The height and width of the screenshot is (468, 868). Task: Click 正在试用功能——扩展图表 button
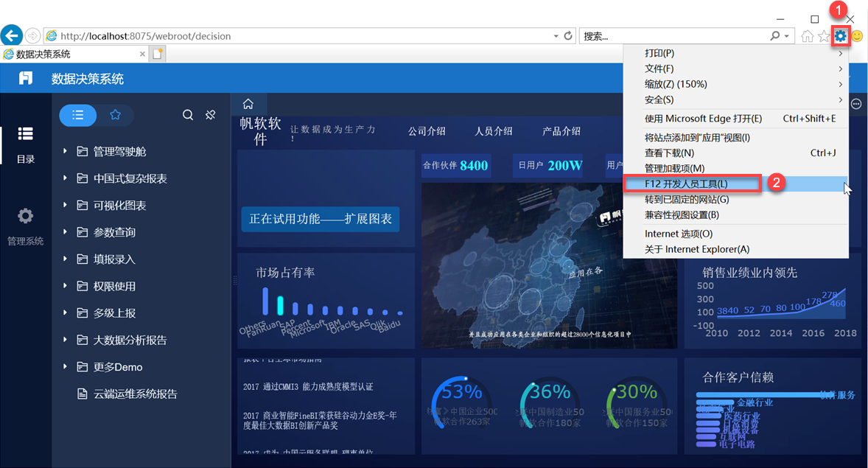point(321,219)
